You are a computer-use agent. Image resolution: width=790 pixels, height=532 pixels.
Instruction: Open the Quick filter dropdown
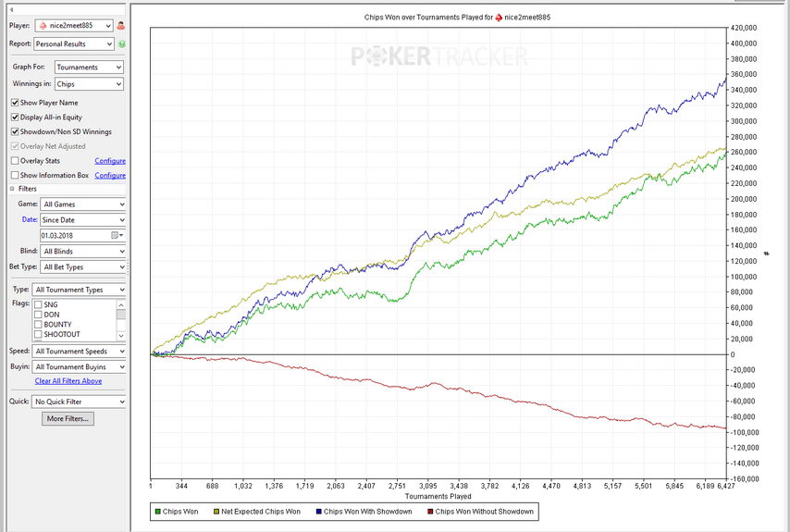pyautogui.click(x=79, y=402)
